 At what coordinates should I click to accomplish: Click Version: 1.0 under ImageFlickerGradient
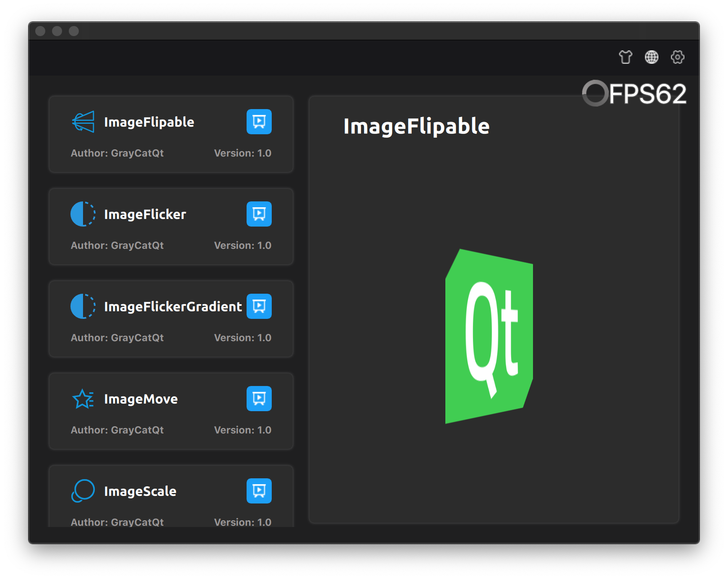pos(242,338)
